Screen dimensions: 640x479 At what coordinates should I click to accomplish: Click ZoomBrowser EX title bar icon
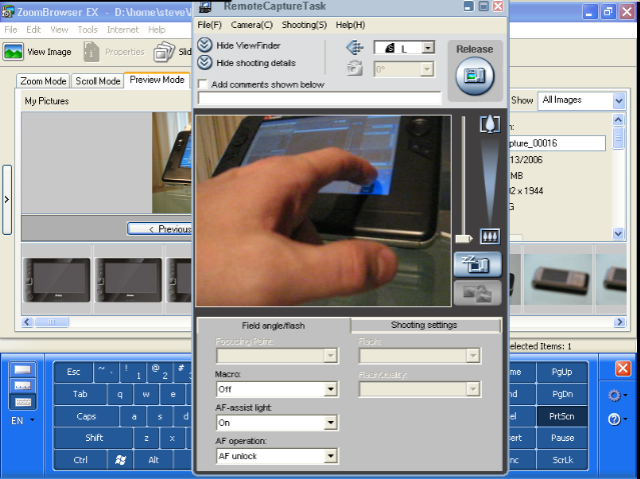click(8, 12)
